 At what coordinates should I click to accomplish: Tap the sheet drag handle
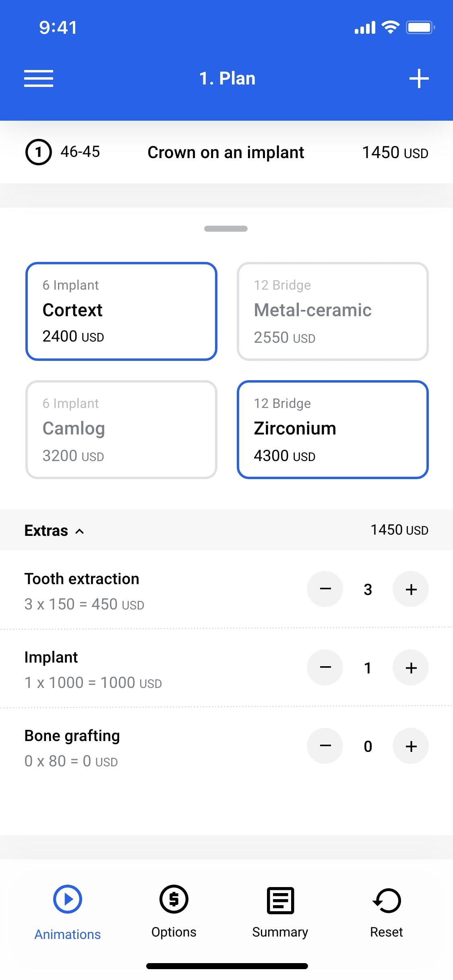point(226,229)
